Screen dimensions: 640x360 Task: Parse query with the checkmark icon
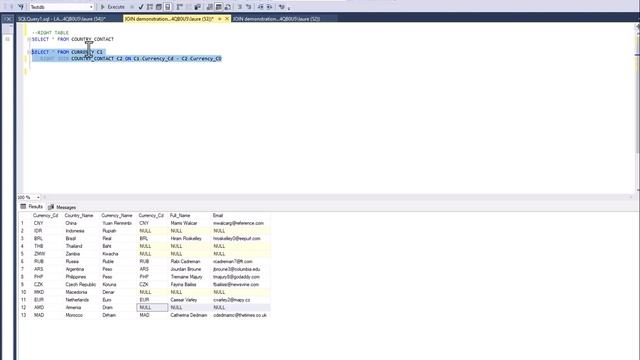(x=141, y=7)
